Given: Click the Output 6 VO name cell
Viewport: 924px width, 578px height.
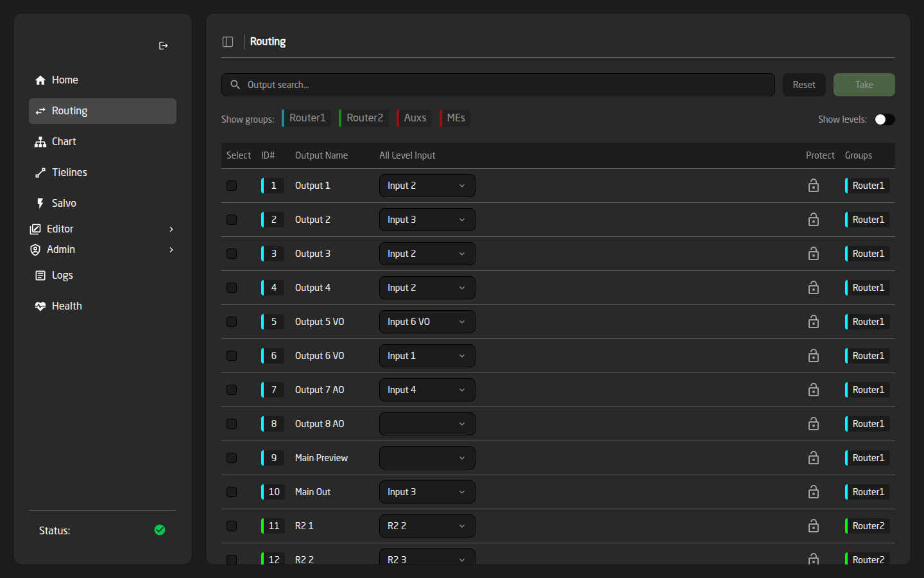Looking at the screenshot, I should point(320,356).
